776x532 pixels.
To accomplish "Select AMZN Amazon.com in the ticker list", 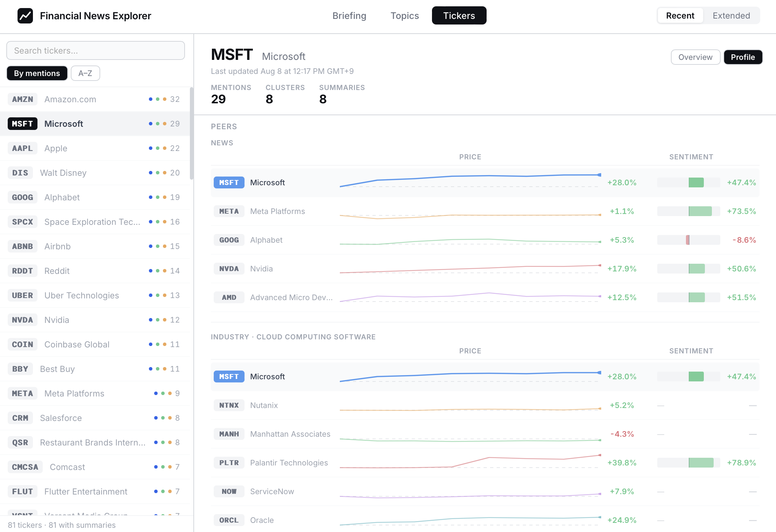I will [95, 99].
